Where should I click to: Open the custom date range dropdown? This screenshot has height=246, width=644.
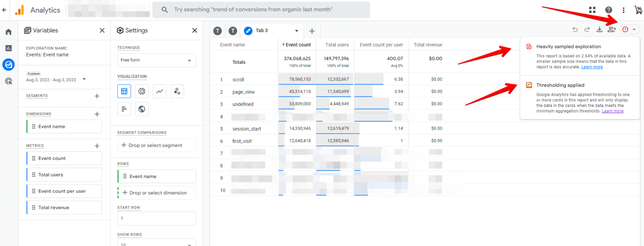(84, 79)
